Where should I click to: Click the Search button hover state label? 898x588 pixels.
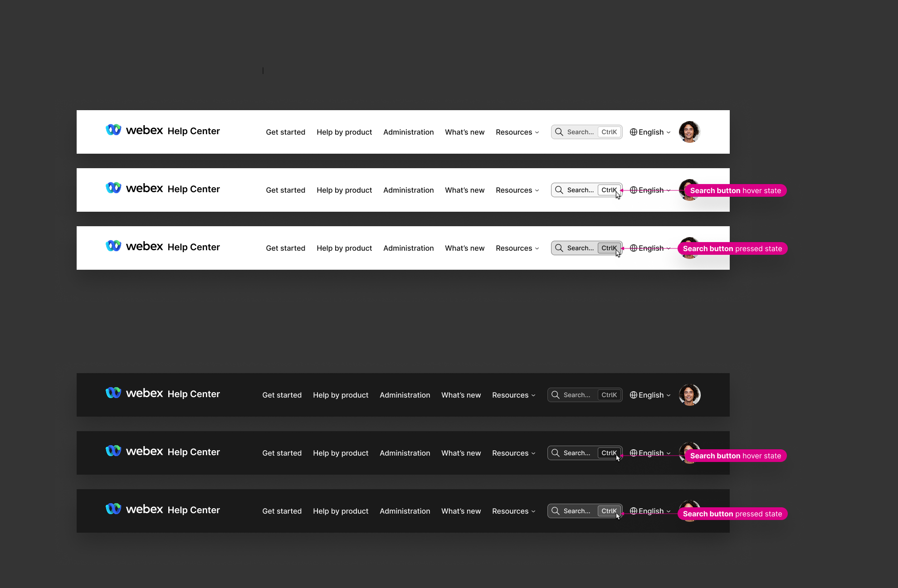pos(735,190)
